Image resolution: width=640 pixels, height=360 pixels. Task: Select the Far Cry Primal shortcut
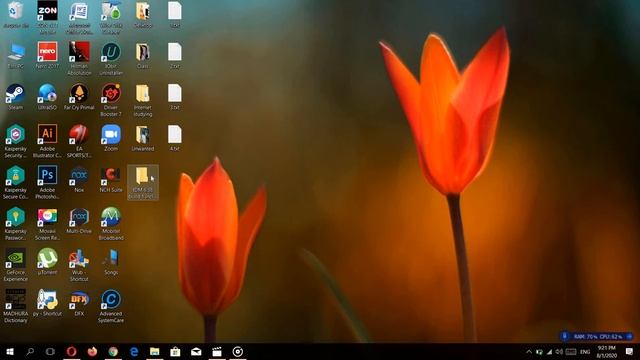point(79,97)
